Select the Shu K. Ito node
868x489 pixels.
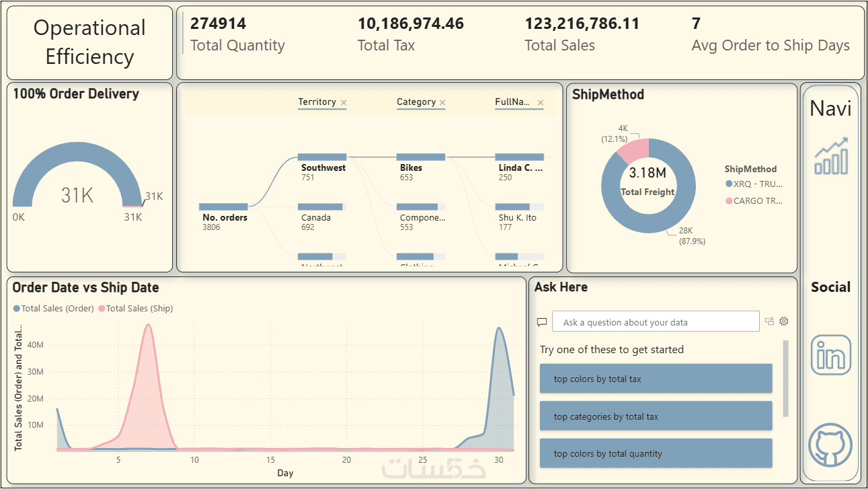click(520, 207)
